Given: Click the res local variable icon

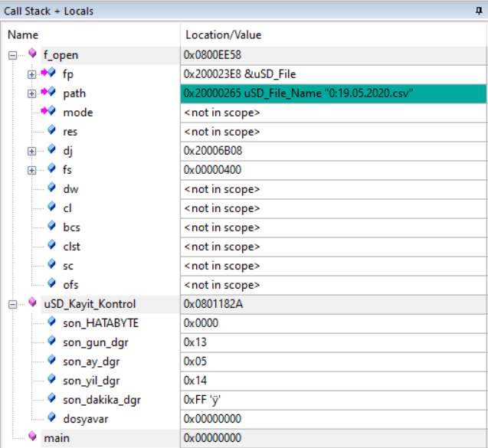Looking at the screenshot, I should [x=51, y=129].
